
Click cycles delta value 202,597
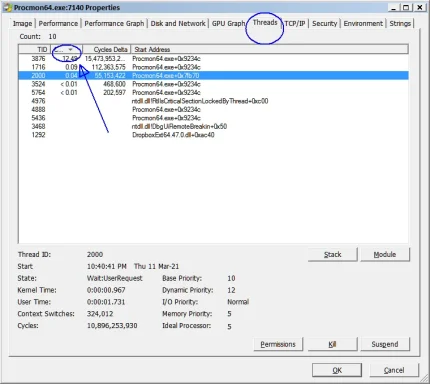114,93
